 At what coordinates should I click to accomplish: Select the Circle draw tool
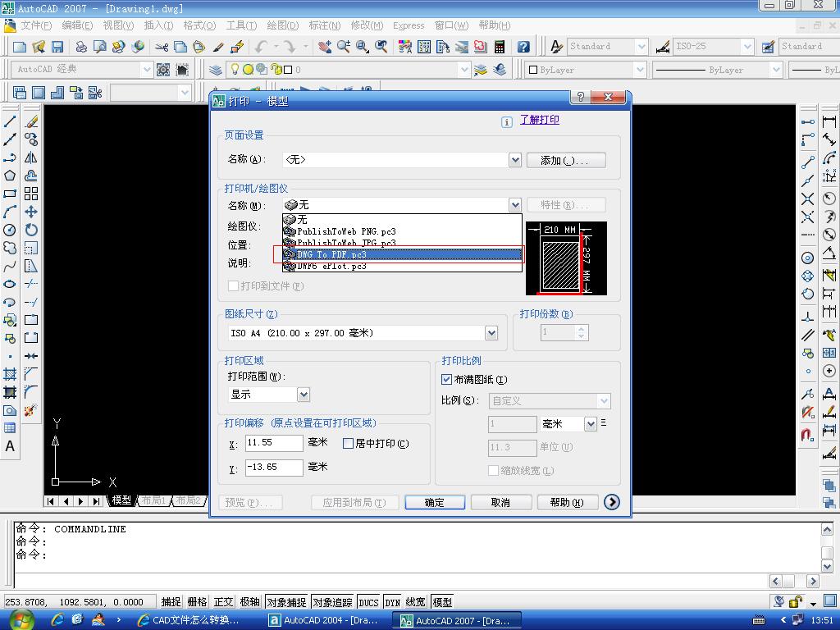pyautogui.click(x=10, y=230)
